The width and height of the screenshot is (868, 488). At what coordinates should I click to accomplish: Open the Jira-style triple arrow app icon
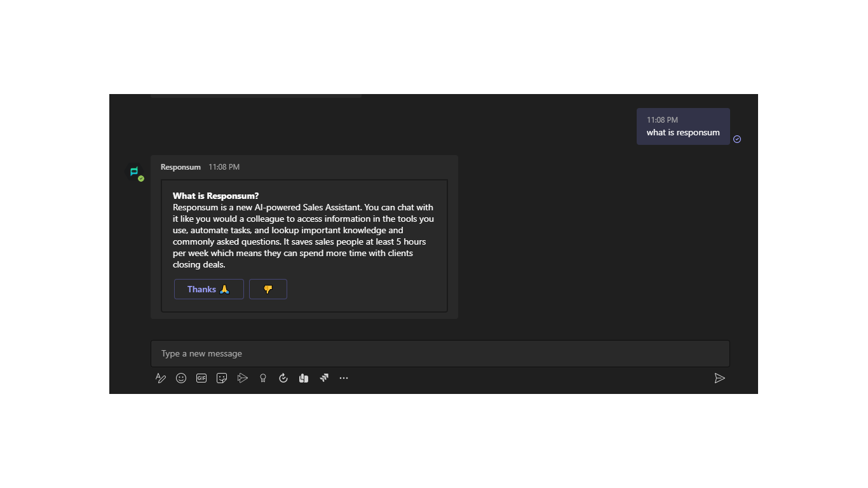click(324, 378)
